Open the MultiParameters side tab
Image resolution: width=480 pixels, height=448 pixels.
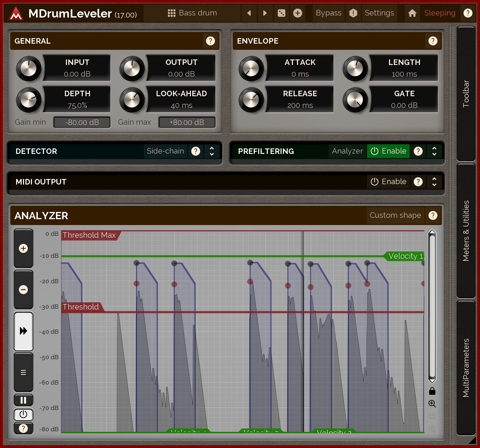(x=466, y=368)
